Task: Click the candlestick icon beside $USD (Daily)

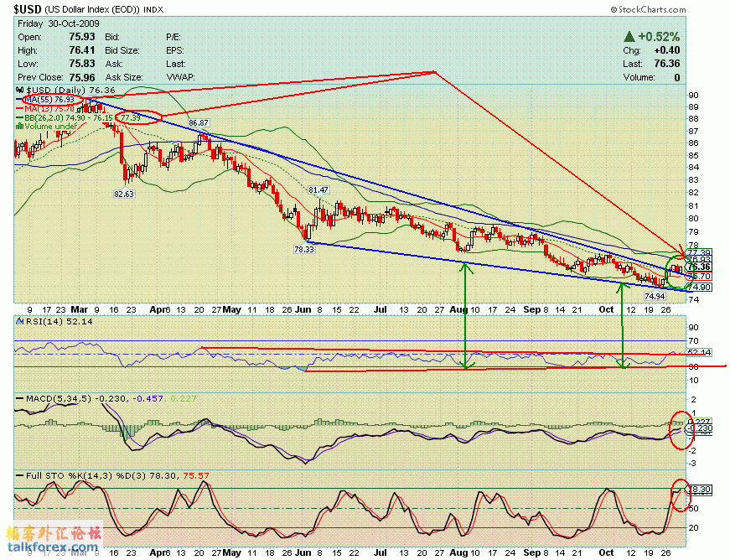Action: click(19, 90)
